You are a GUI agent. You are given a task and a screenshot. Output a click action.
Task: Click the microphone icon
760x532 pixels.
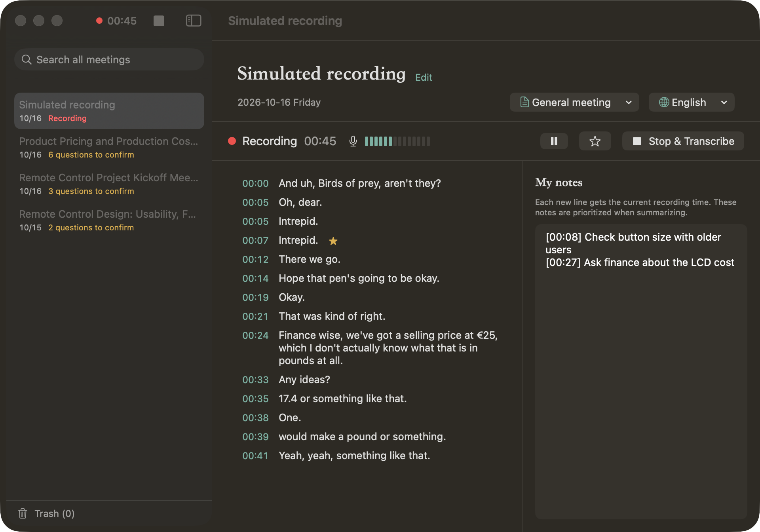pos(353,141)
